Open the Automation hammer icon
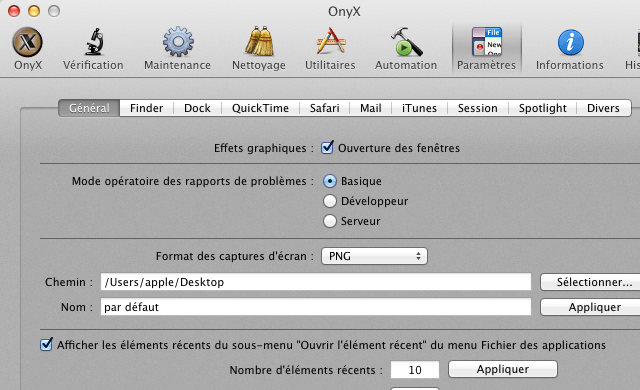 pyautogui.click(x=406, y=42)
